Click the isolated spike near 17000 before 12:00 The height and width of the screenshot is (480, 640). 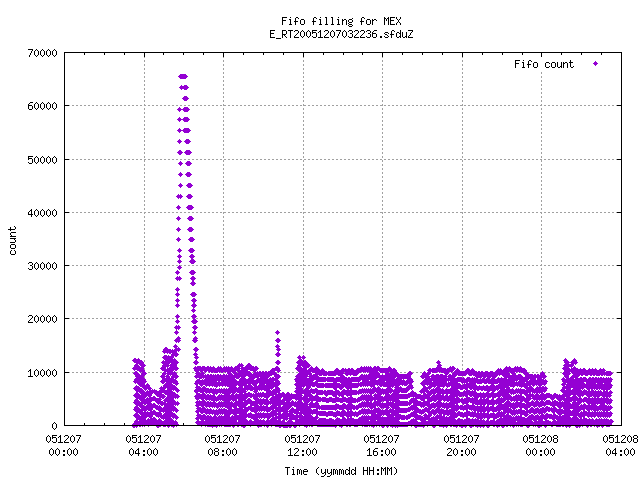click(x=278, y=333)
